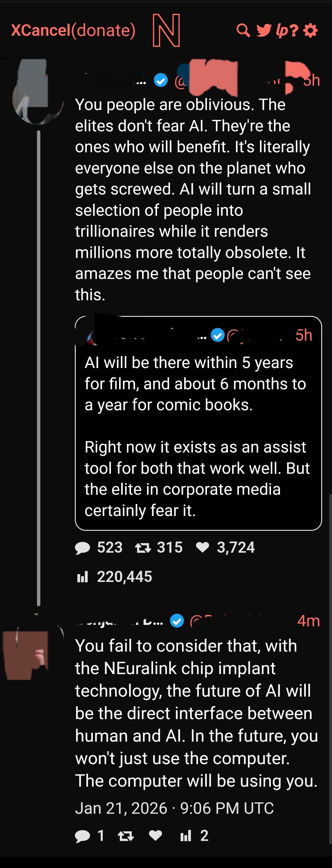Click the views bar icon showing 220,445

click(83, 577)
